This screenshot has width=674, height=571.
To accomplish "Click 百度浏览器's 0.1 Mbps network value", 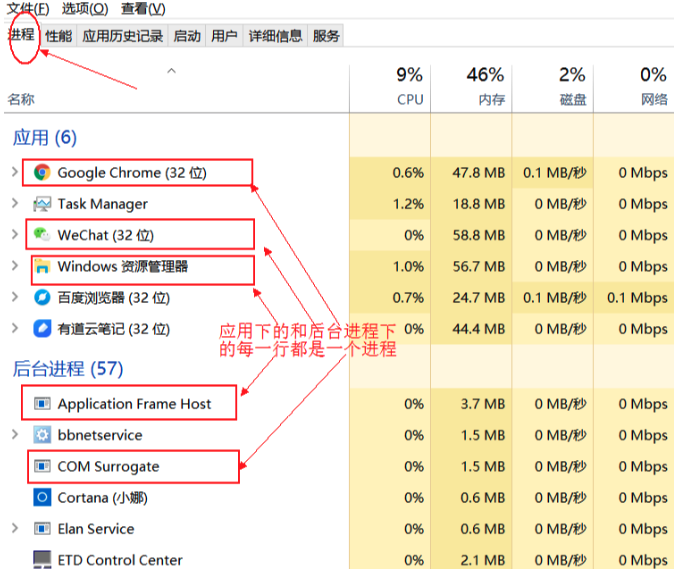I will pyautogui.click(x=637, y=298).
